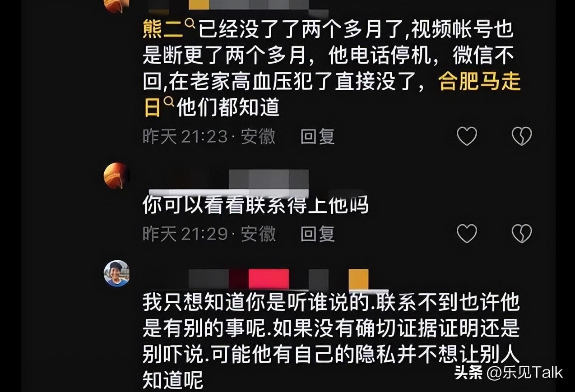Open the orange avatar of 21:29 commenter
The image size is (575, 392).
(116, 175)
